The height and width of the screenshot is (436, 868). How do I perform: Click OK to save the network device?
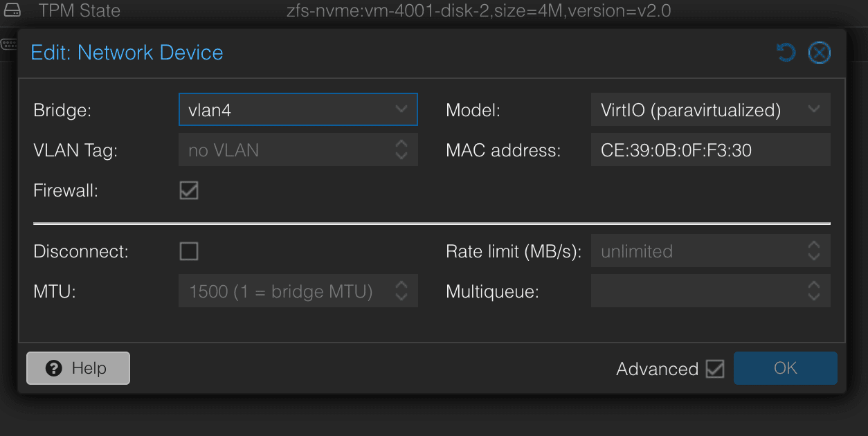tap(786, 368)
